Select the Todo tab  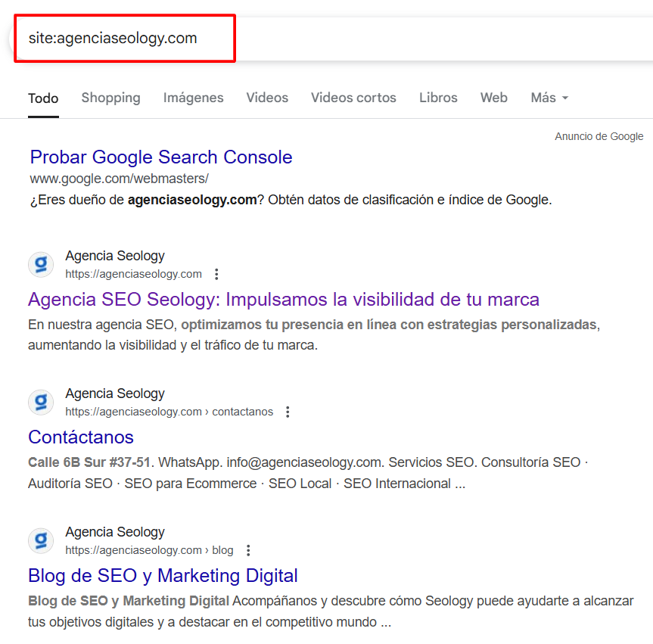tap(43, 98)
